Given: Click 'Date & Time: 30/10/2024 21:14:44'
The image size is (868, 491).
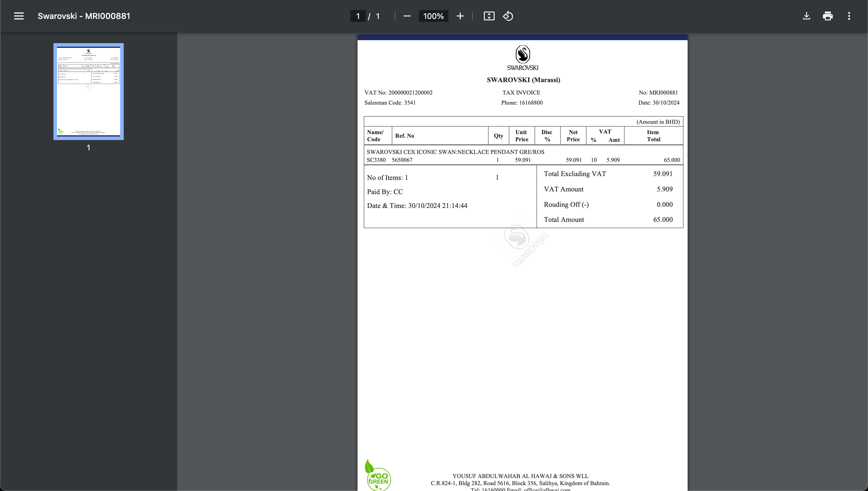Looking at the screenshot, I should click(x=417, y=206).
